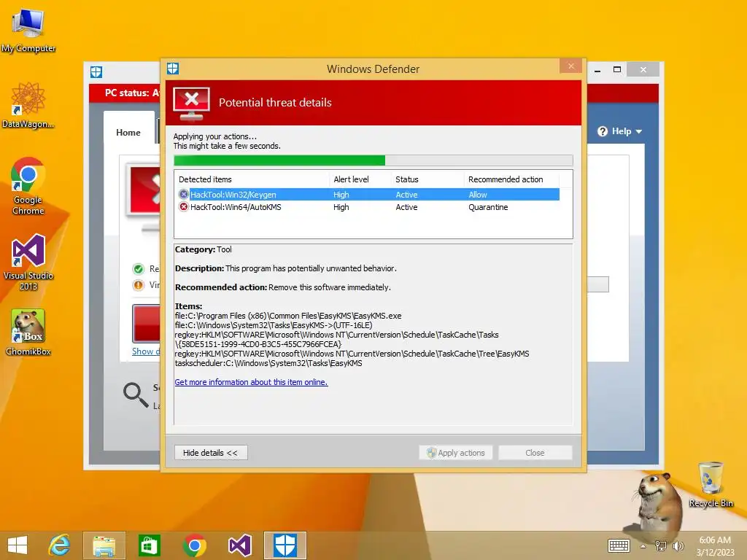Image resolution: width=747 pixels, height=560 pixels.
Task: Click Windows Defender shield icon in dialog title
Action: [173, 69]
